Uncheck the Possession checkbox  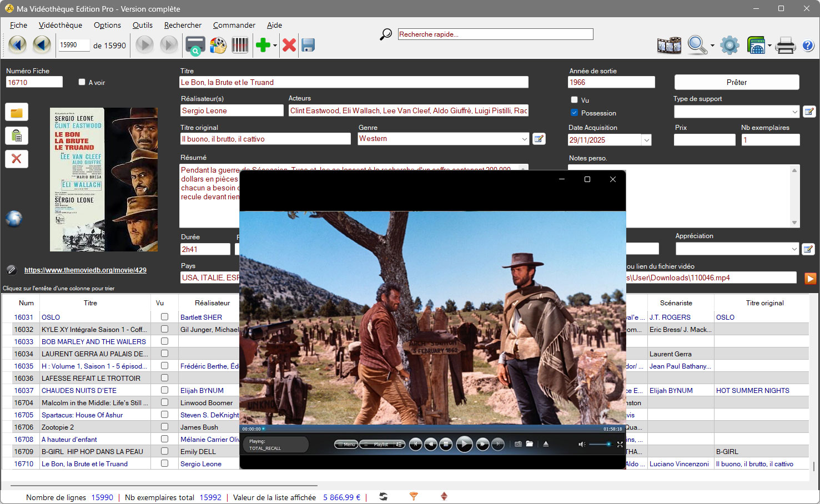pos(574,113)
